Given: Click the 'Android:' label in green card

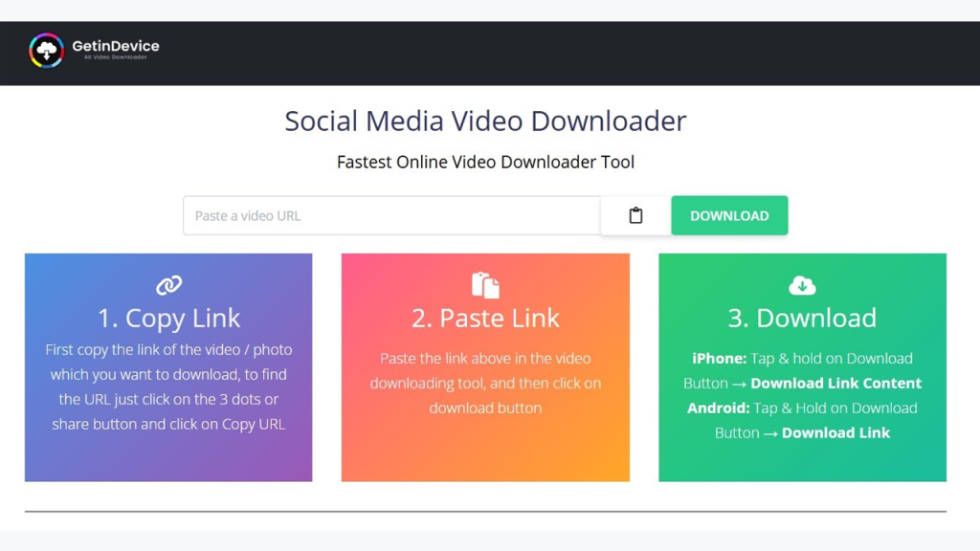Looking at the screenshot, I should point(718,408).
